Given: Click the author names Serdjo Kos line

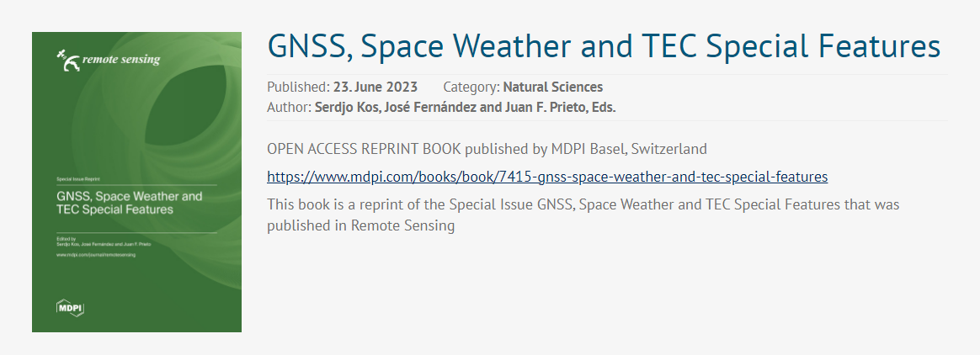Looking at the screenshot, I should [465, 107].
